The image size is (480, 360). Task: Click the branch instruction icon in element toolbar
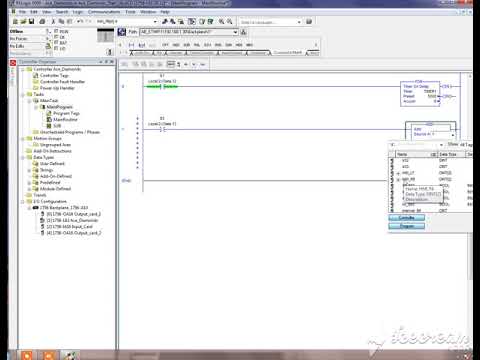coord(142,45)
